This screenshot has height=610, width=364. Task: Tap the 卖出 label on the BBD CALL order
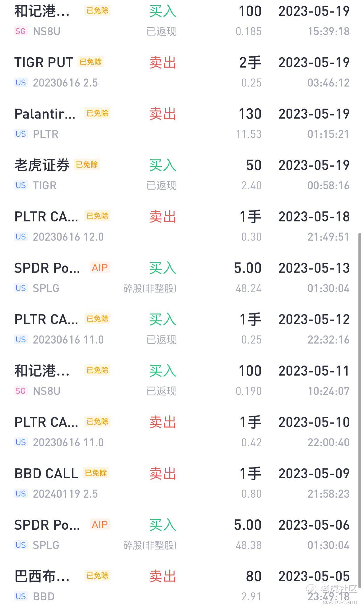click(x=163, y=473)
